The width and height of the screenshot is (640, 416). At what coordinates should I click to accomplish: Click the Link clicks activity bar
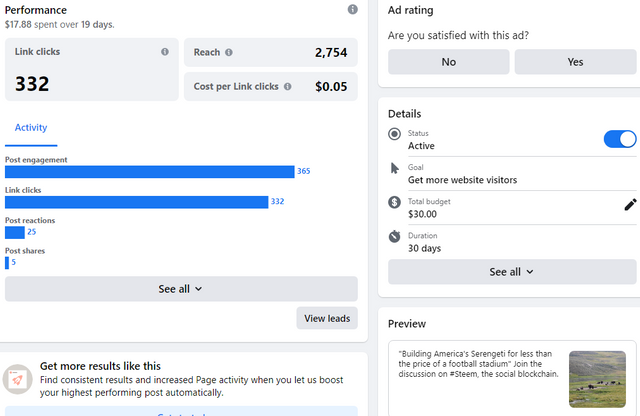pyautogui.click(x=136, y=202)
